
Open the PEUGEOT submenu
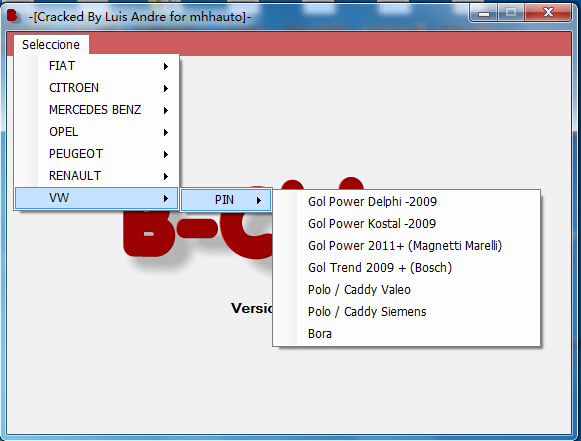(x=97, y=154)
